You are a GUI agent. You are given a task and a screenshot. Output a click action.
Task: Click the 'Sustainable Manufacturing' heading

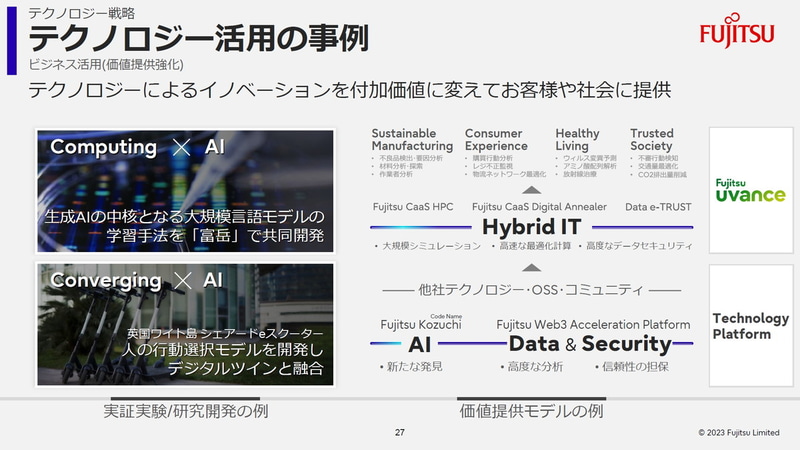(x=412, y=139)
